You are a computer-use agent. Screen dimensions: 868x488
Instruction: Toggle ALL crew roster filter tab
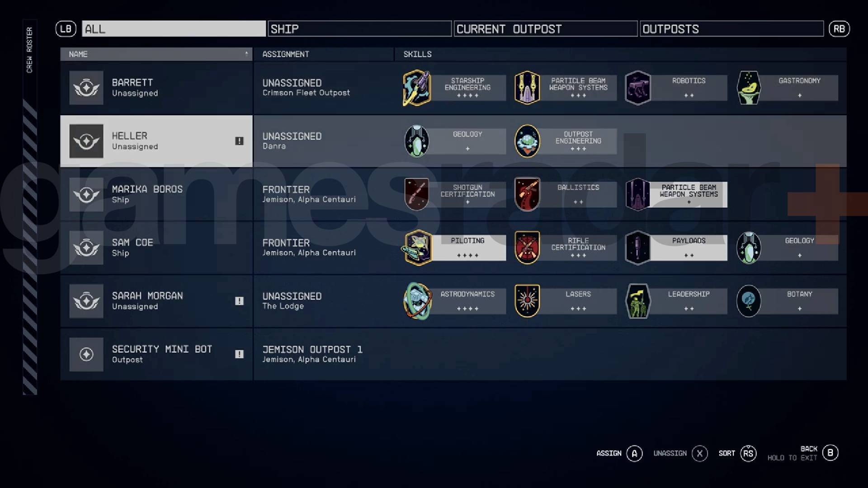click(x=174, y=28)
